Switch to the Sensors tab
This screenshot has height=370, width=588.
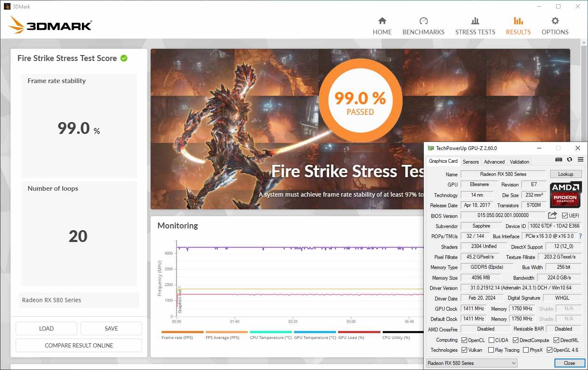[x=470, y=162]
